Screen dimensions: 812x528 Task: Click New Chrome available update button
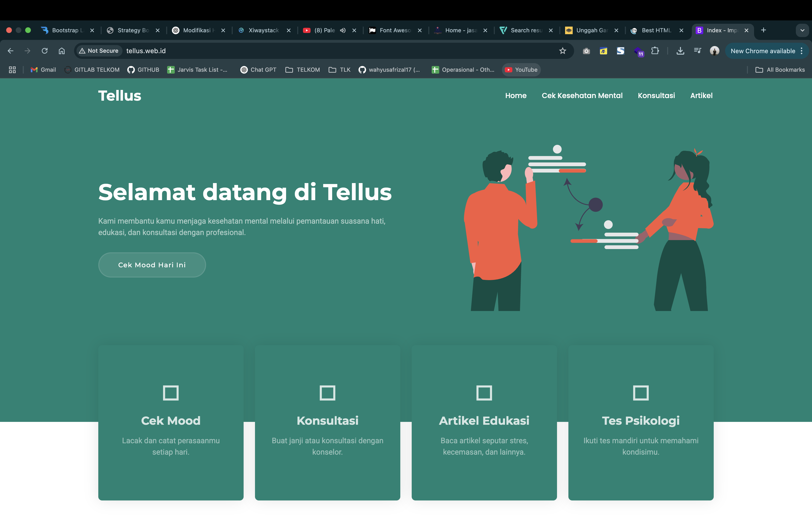(763, 51)
